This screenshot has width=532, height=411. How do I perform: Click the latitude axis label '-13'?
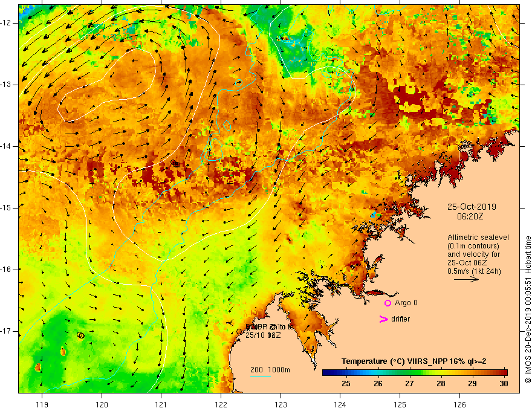click(6, 85)
